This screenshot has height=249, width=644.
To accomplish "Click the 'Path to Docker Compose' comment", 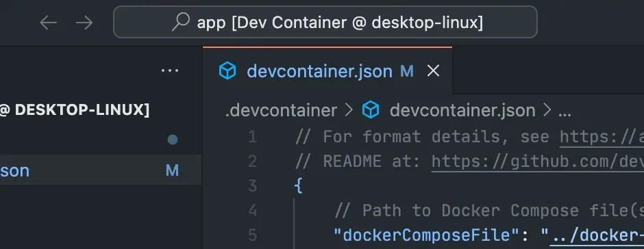I will tap(489, 211).
